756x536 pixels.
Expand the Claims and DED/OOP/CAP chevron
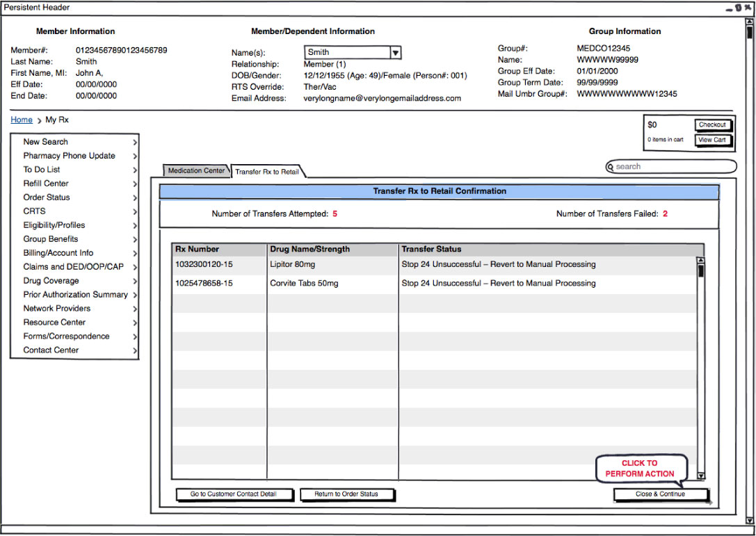pos(134,267)
